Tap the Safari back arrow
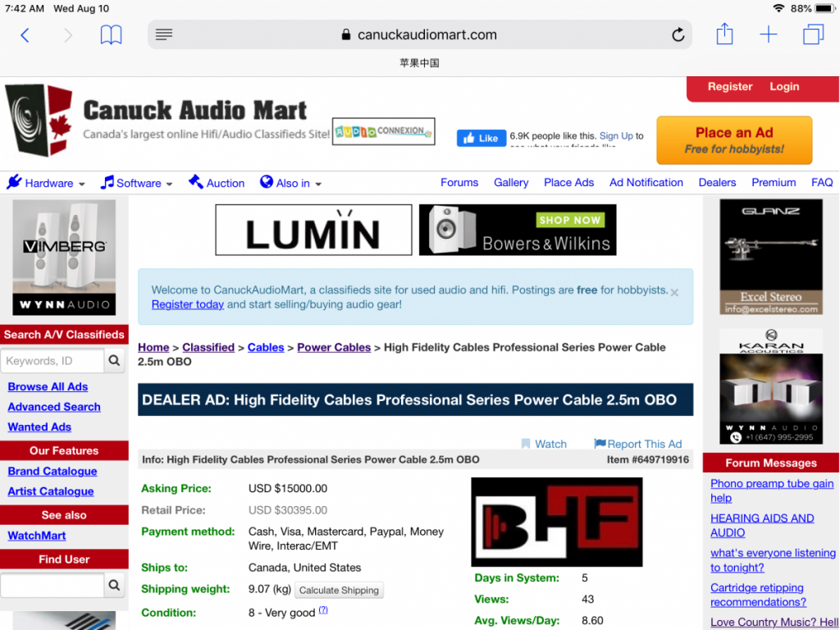840x630 pixels. [25, 35]
